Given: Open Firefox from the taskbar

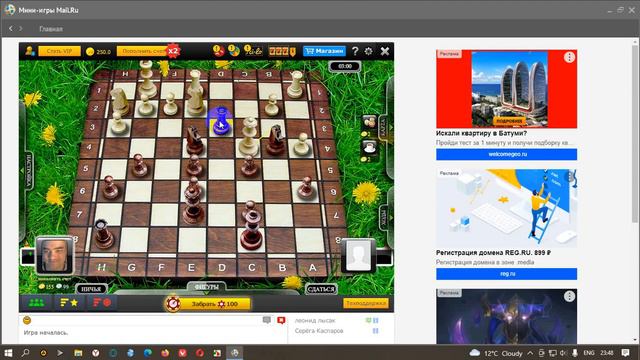Looking at the screenshot, I should tap(165, 353).
